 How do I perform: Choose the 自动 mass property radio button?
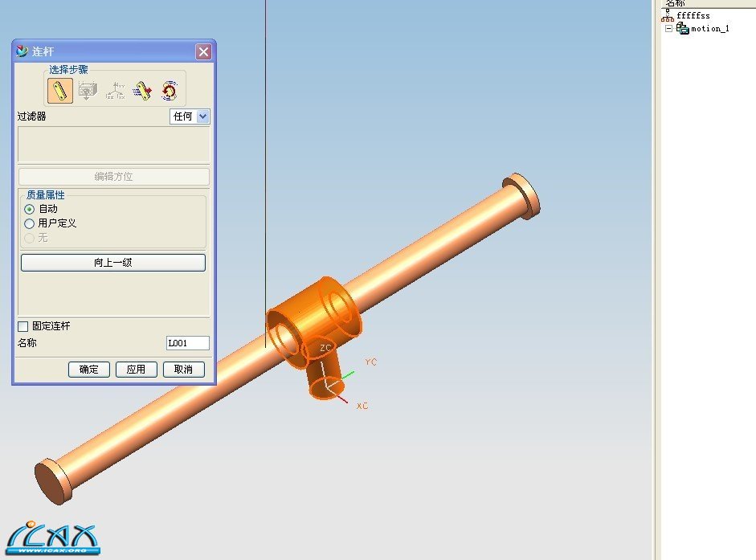click(x=30, y=210)
